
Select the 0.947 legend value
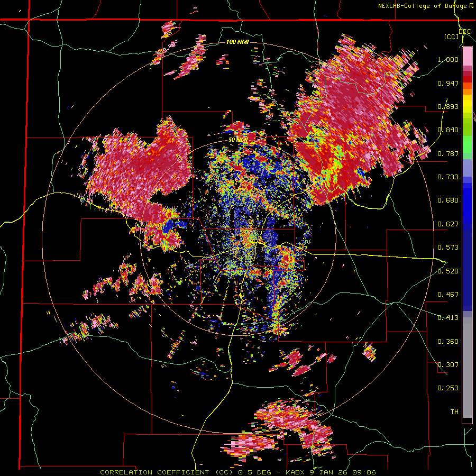click(x=448, y=83)
